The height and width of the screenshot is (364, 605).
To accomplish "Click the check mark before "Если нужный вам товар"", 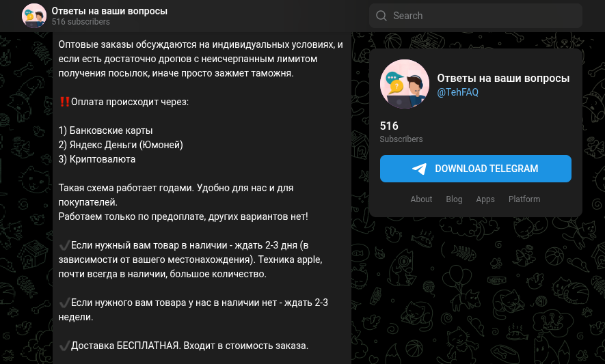I will point(64,245).
